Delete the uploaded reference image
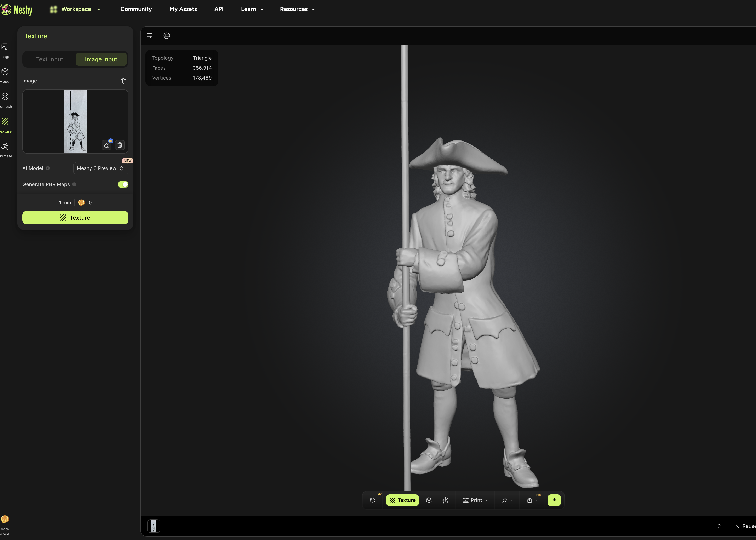Viewport: 756px width, 540px height. [x=120, y=145]
